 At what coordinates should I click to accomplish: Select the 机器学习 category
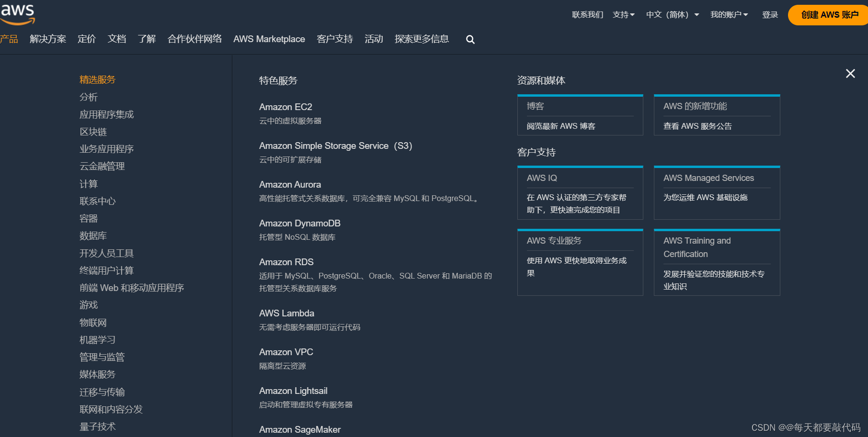[97, 340]
